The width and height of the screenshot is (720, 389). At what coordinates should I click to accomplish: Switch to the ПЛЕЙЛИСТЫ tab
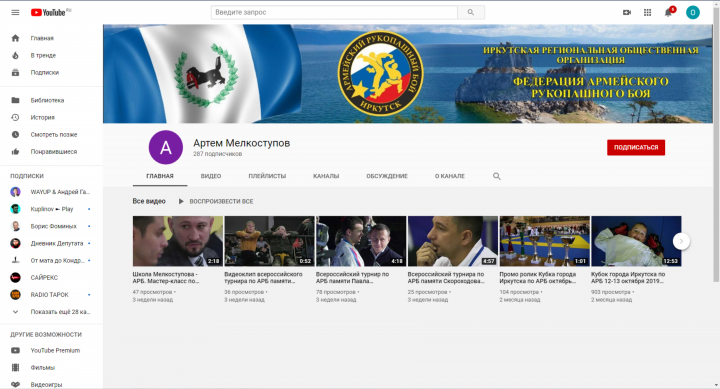[x=267, y=176]
